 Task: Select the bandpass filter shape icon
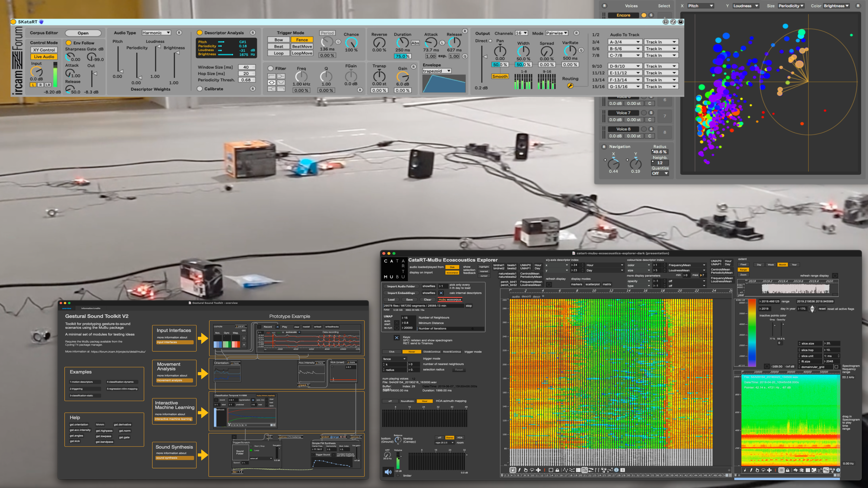coord(271,82)
